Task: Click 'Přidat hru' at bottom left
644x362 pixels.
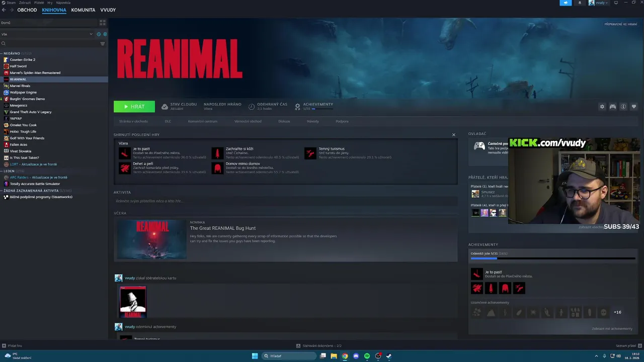Action: [12, 346]
